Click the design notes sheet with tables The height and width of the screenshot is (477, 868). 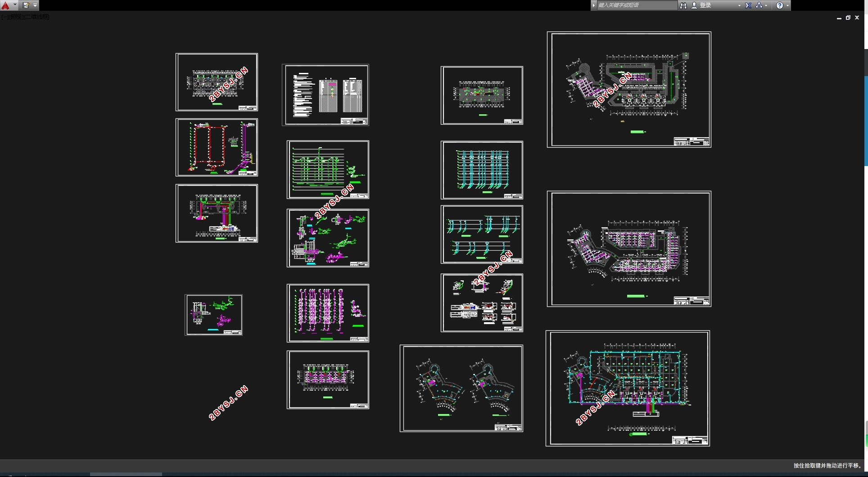point(325,95)
